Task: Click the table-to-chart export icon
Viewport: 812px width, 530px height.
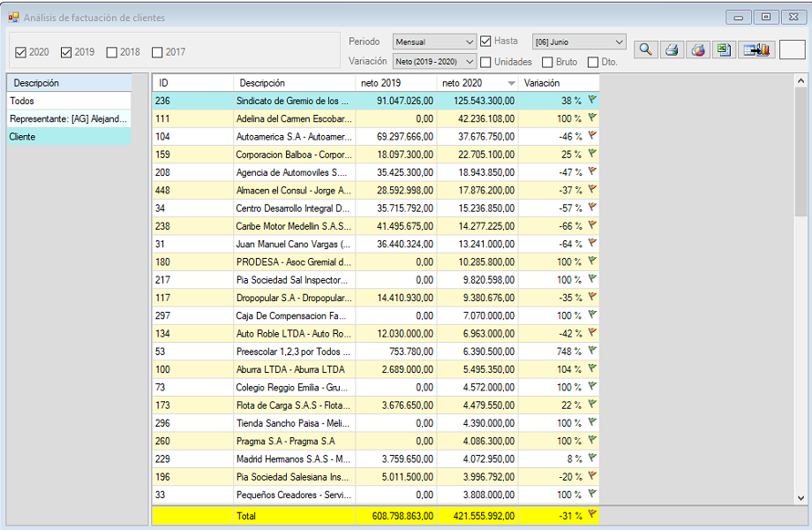Action: coord(757,50)
